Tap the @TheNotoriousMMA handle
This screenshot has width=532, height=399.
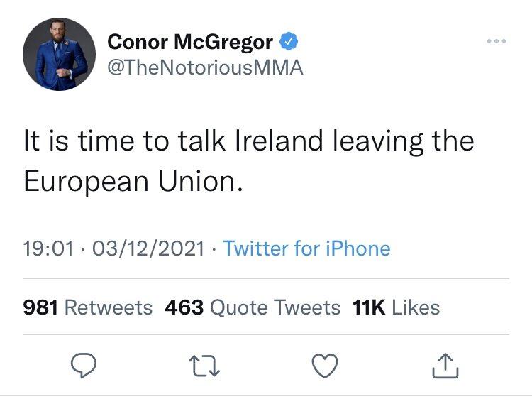tap(205, 67)
